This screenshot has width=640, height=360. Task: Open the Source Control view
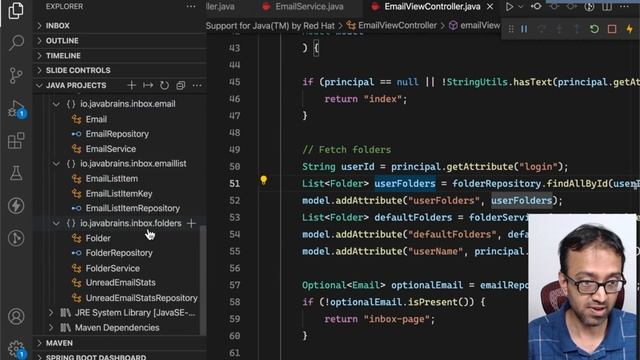click(x=16, y=76)
